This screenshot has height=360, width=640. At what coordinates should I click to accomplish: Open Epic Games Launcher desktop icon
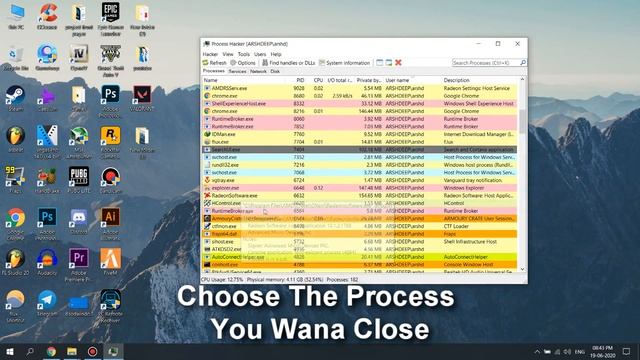(x=110, y=19)
